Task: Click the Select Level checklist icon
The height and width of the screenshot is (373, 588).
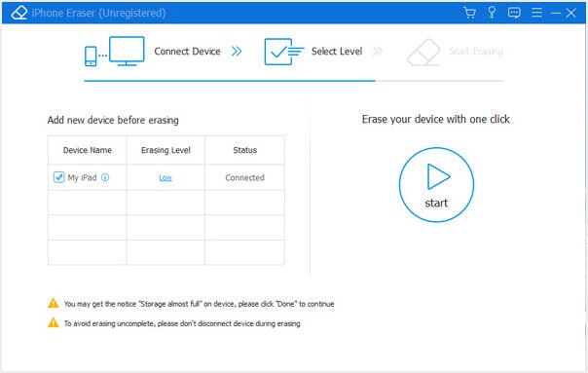Action: tap(284, 52)
